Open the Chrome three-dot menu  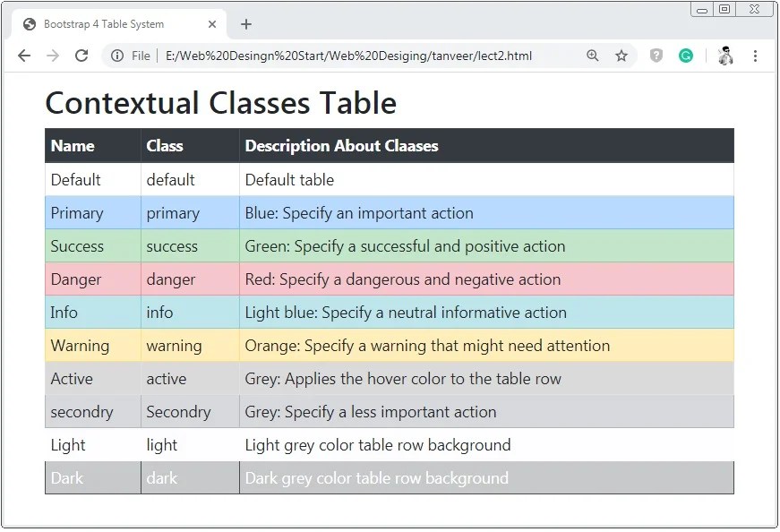point(756,56)
